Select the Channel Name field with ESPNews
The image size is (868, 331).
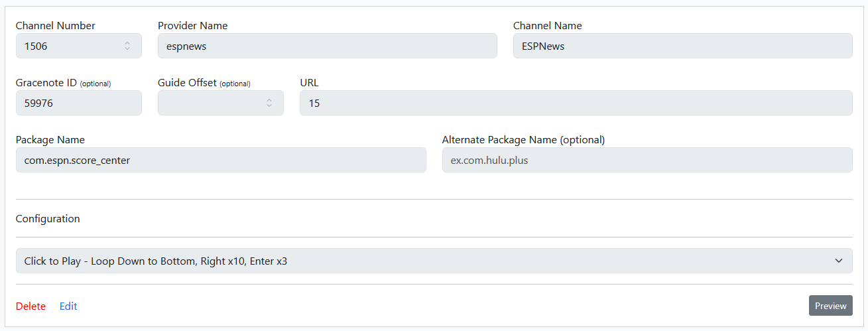(x=682, y=46)
